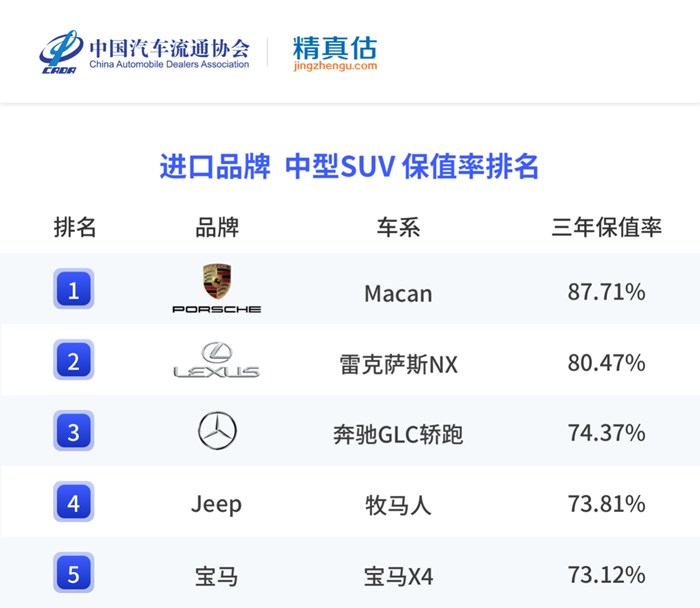700x608 pixels.
Task: Click the Mercedes-Benz star logo
Action: (217, 430)
